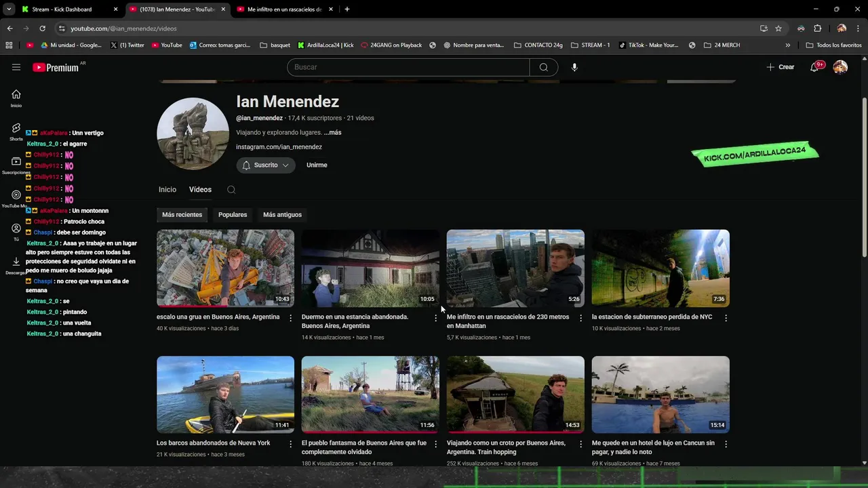This screenshot has height=488, width=868.
Task: Click Ian Menendez channel avatar image
Action: 193,134
